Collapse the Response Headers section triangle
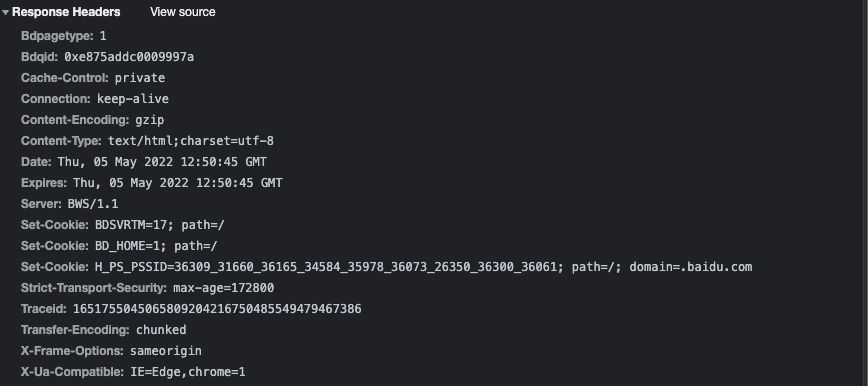The width and height of the screenshot is (868, 386). [x=6, y=12]
